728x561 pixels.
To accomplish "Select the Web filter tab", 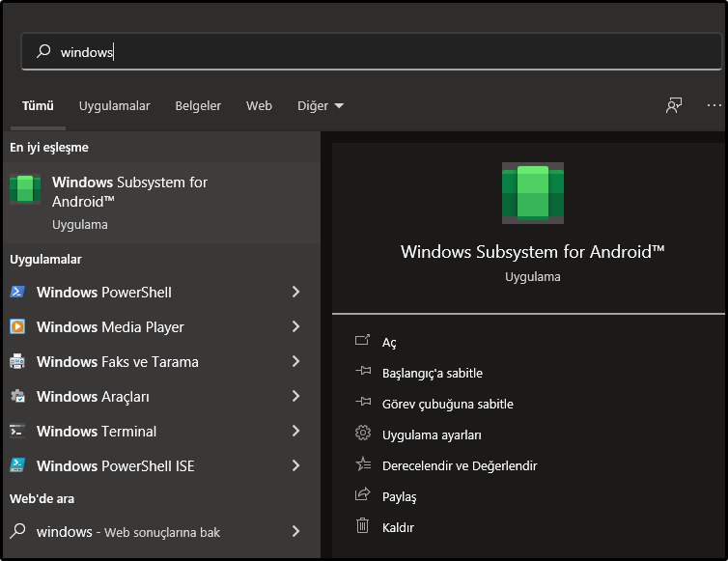I will pos(259,106).
